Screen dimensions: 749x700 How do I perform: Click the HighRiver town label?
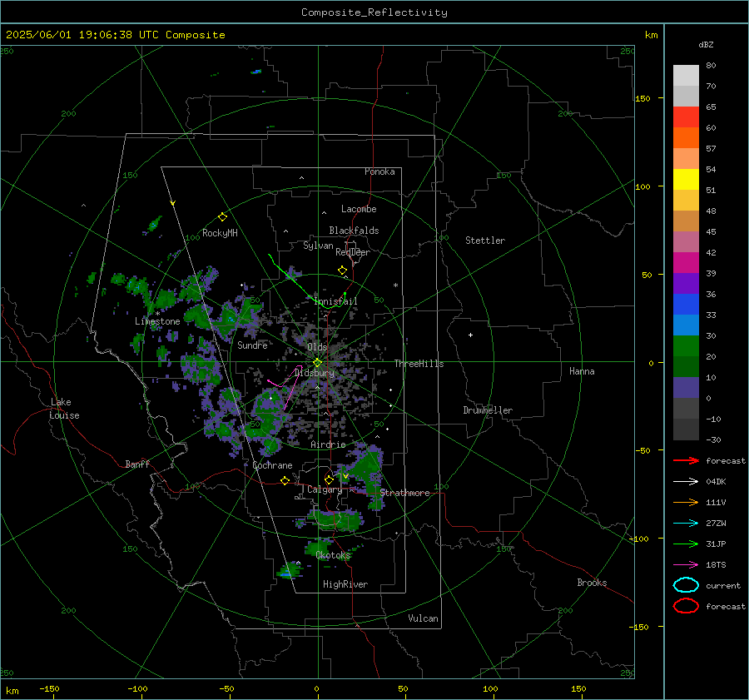pyautogui.click(x=345, y=584)
